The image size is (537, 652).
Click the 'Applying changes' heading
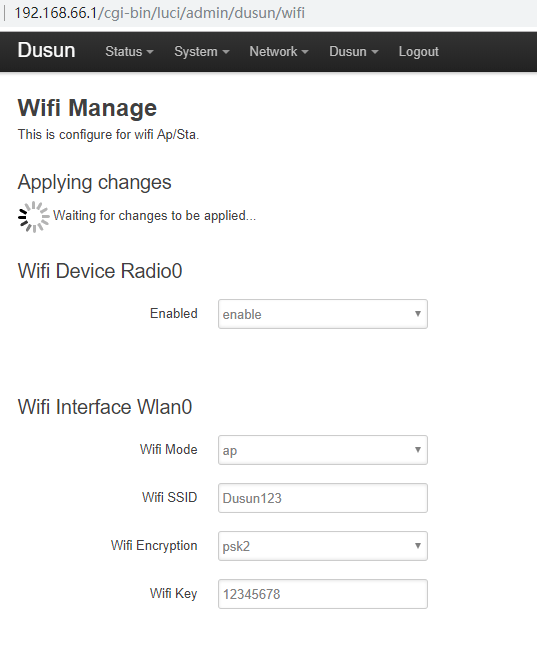pyautogui.click(x=94, y=182)
